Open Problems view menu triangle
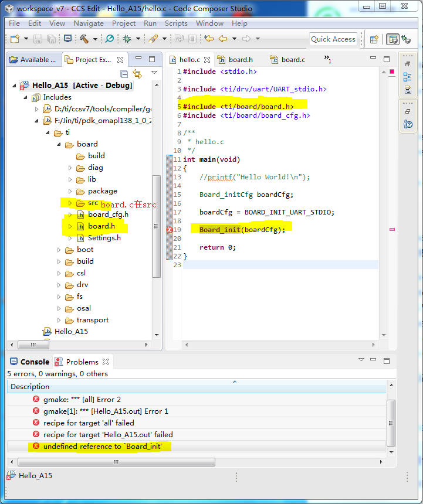This screenshot has height=504, width=423. click(x=361, y=360)
